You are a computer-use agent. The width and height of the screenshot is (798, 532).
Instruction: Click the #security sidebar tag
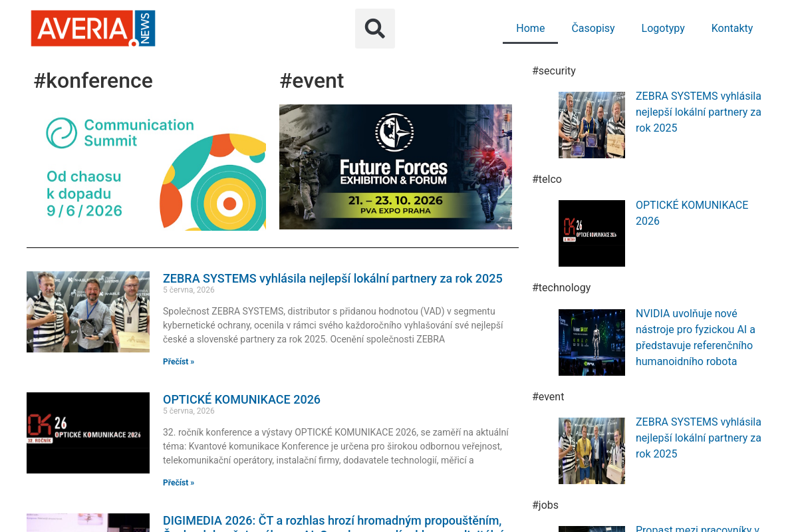554,70
